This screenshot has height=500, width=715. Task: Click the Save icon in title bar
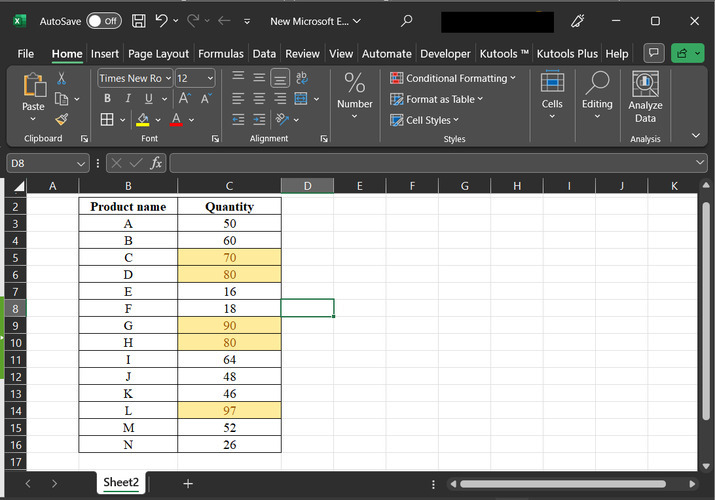click(x=139, y=20)
